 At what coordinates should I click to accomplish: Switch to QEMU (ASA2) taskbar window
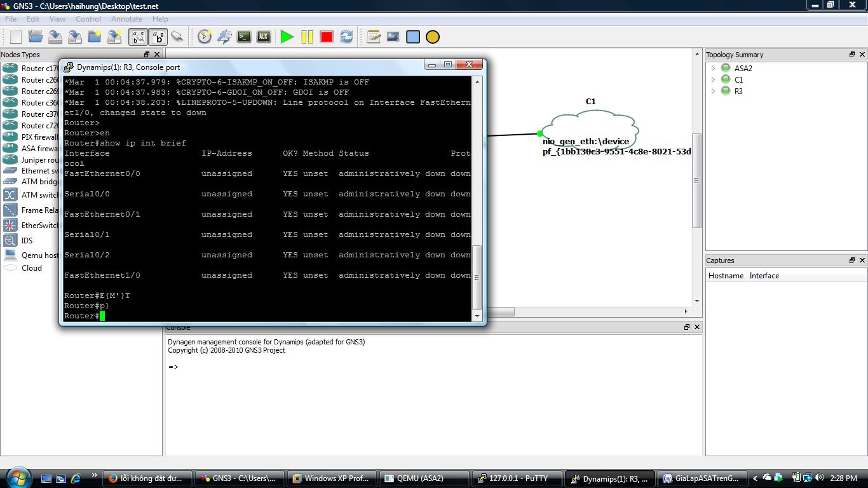[x=419, y=478]
